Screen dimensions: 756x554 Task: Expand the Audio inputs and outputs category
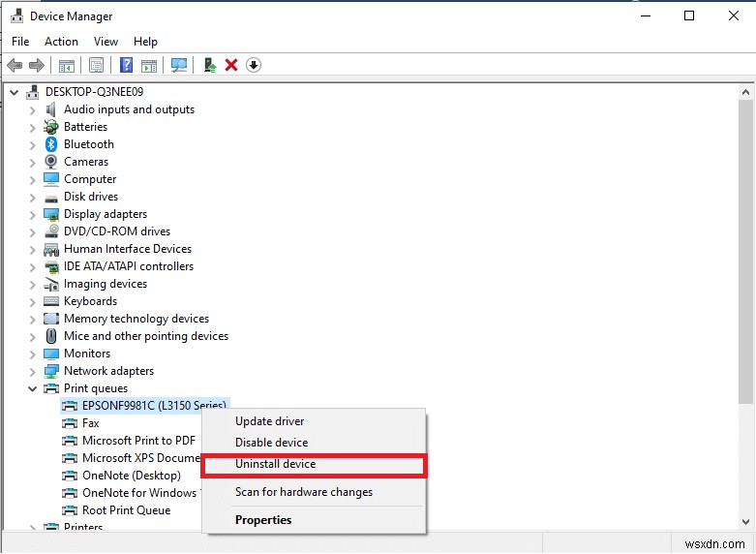click(32, 110)
